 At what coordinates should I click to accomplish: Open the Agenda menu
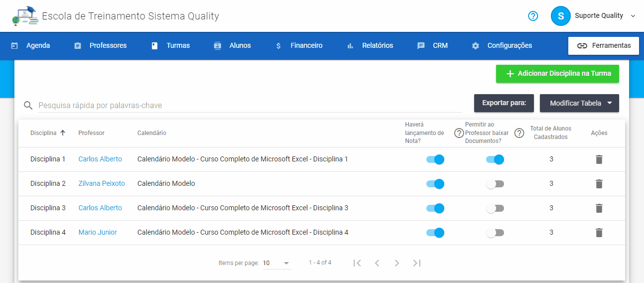pos(31,45)
